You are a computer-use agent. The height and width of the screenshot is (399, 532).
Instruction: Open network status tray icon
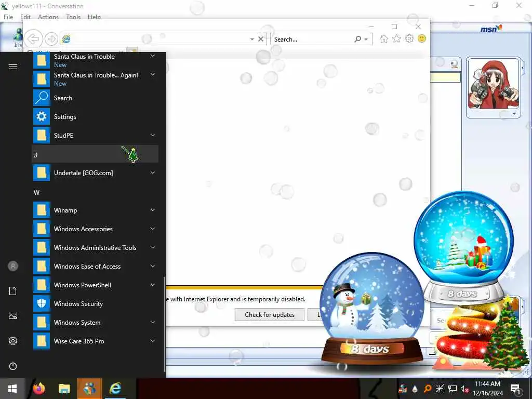453,389
